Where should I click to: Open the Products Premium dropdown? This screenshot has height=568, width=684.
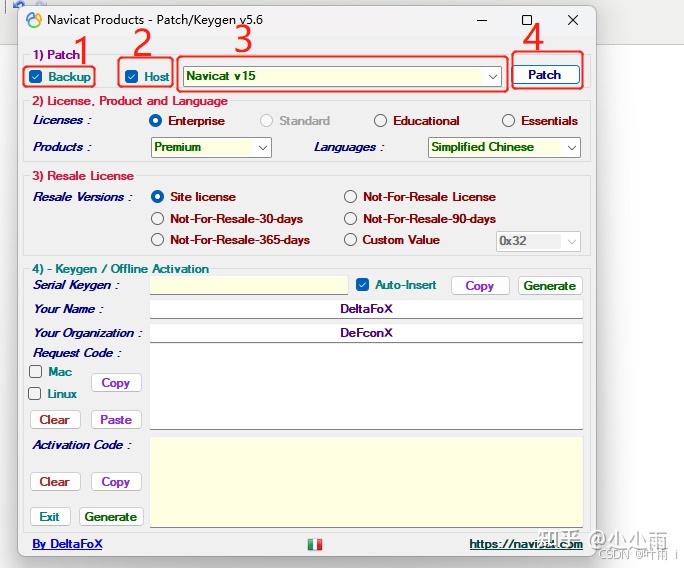(x=211, y=147)
